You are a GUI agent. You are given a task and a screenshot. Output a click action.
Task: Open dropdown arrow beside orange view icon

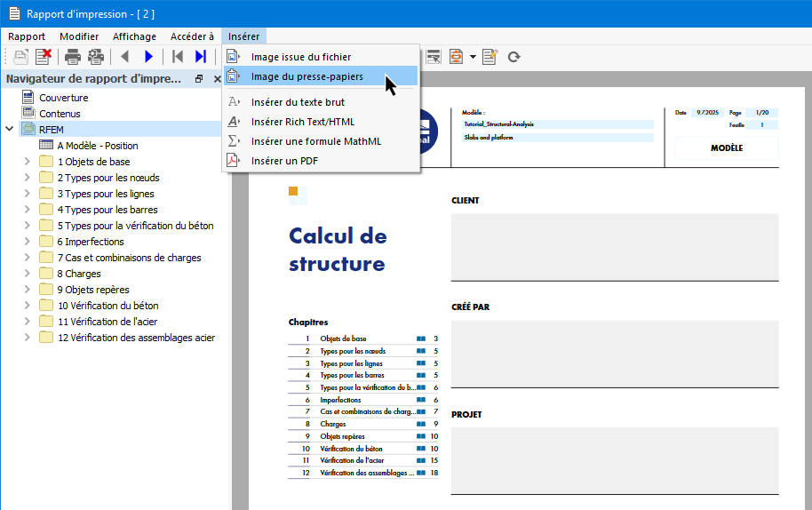[473, 57]
